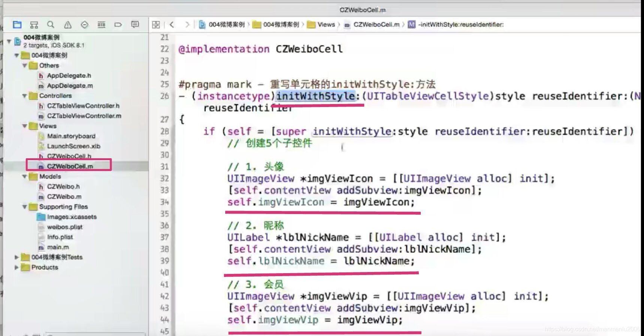The height and width of the screenshot is (336, 644).
Task: Expand the 004微博案例Tests group
Action: tap(16, 257)
